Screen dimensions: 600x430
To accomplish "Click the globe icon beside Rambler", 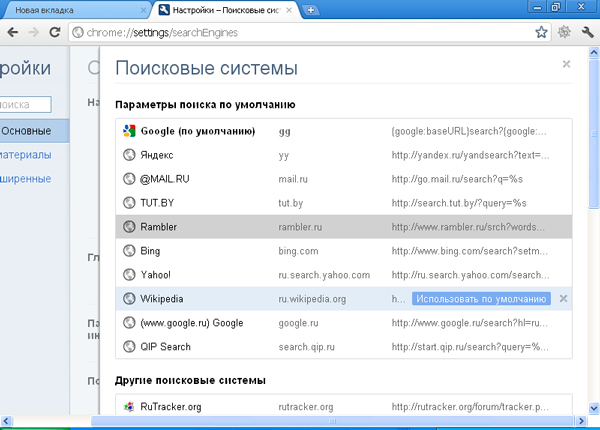I will point(129,227).
